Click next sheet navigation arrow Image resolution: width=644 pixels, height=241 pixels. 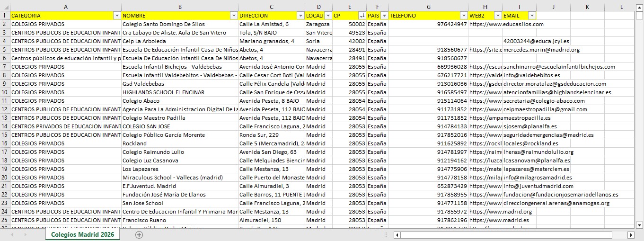point(25,235)
